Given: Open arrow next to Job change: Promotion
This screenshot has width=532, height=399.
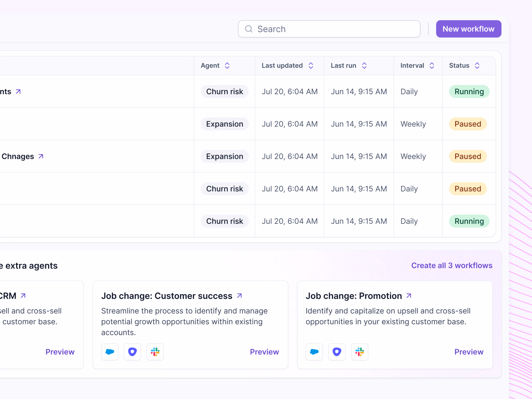Looking at the screenshot, I should [x=409, y=296].
